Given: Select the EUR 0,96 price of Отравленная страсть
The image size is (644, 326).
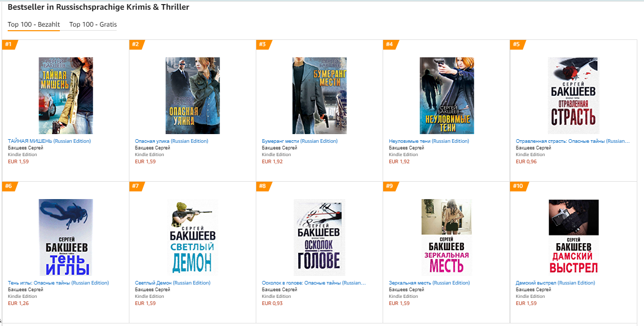Looking at the screenshot, I should pyautogui.click(x=526, y=162).
